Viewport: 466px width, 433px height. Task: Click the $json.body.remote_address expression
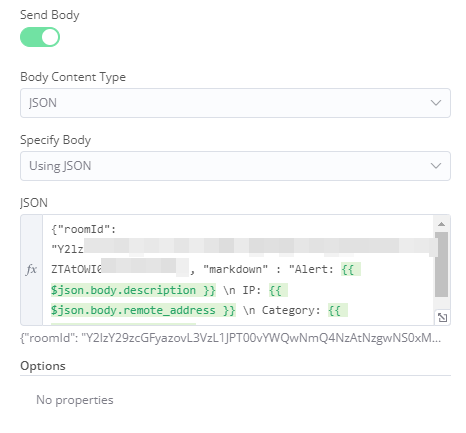[143, 310]
